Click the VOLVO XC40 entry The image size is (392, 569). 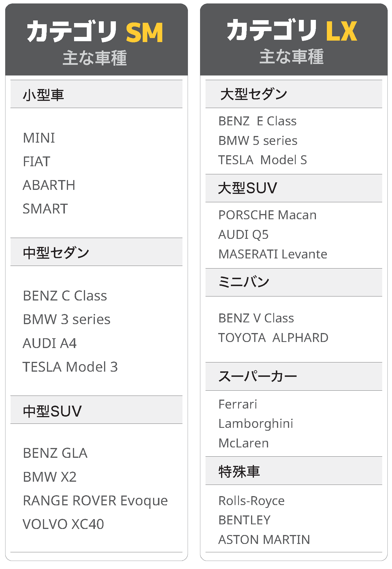tap(63, 524)
